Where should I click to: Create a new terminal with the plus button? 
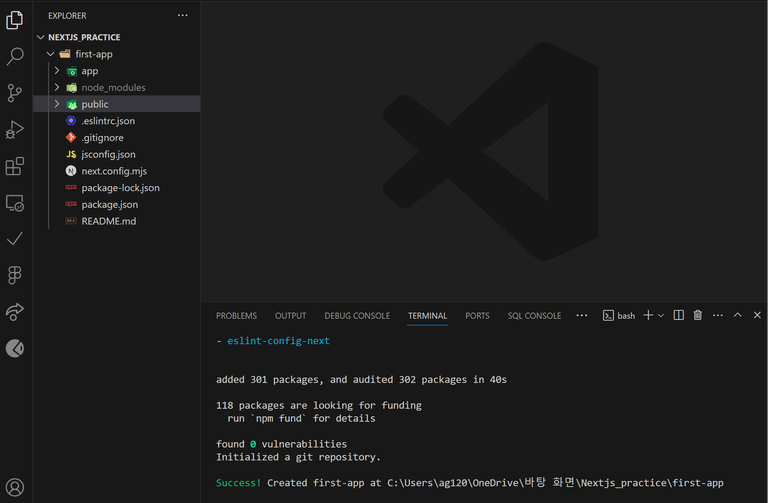[648, 315]
